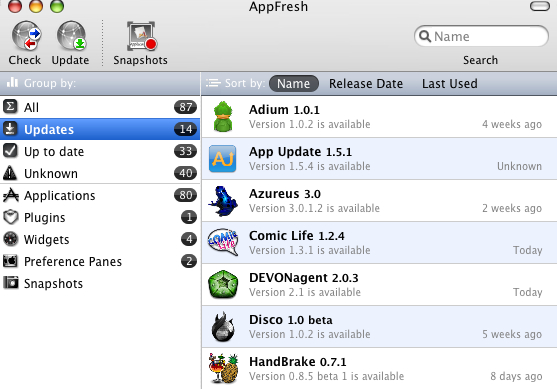Click 'Version 1.3.1 is available' text
Viewport: 557px width, 389px height.
click(310, 250)
